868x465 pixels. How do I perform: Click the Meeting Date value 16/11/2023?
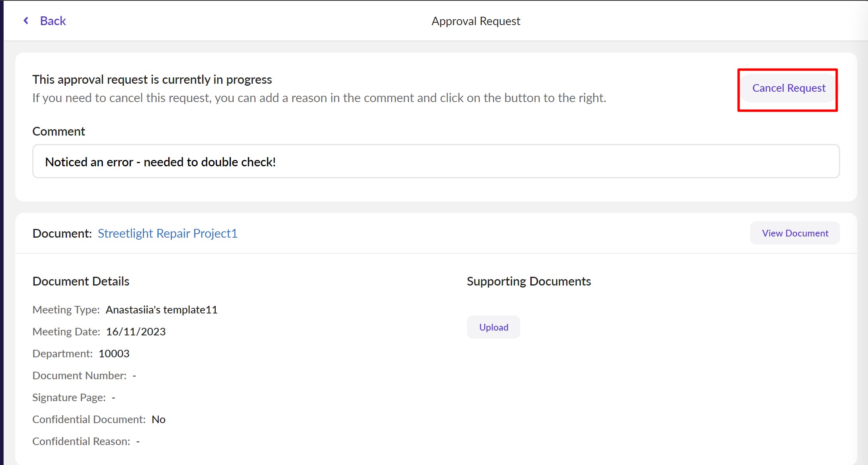point(136,331)
